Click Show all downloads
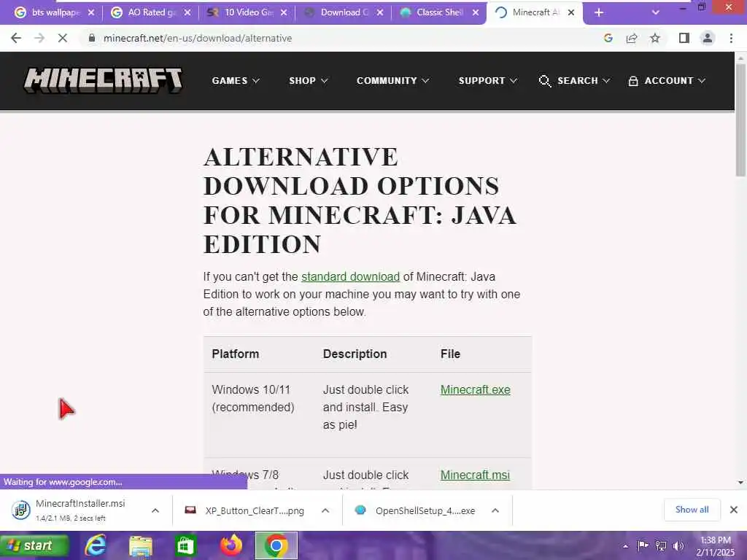 (x=692, y=510)
